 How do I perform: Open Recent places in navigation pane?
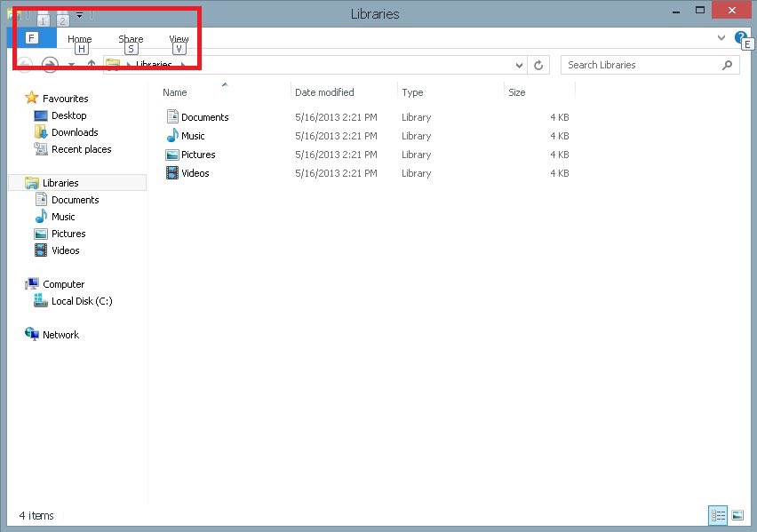82,149
